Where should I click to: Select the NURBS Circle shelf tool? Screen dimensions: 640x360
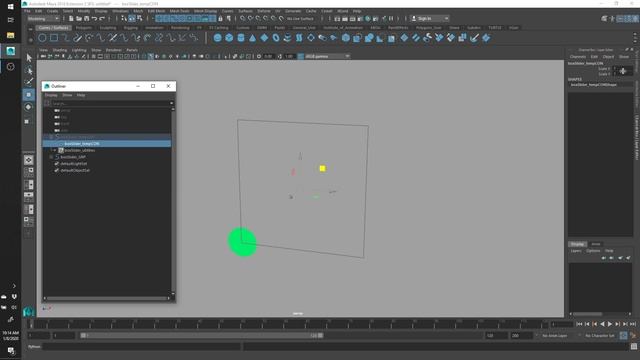coord(42,38)
